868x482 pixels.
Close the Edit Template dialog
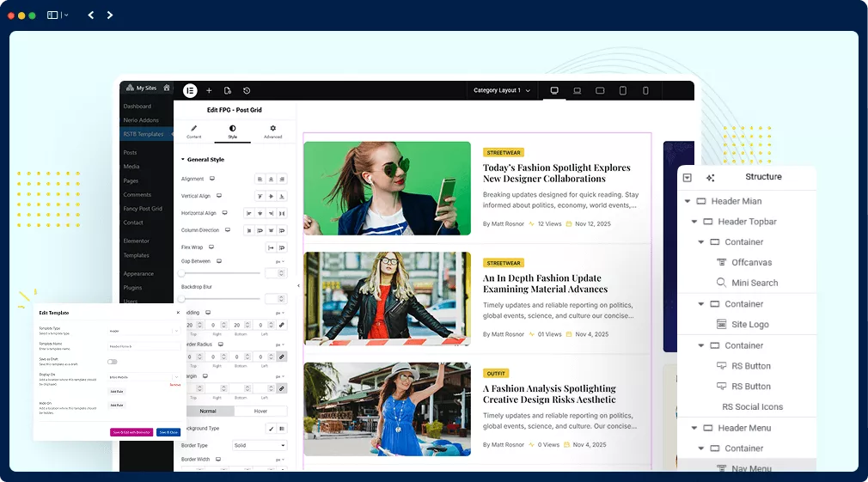pyautogui.click(x=178, y=313)
